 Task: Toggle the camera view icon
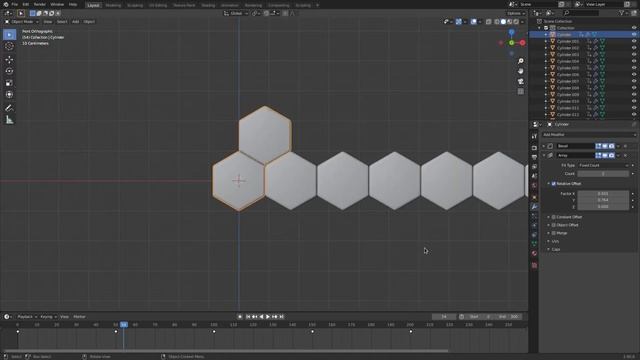coord(520,81)
